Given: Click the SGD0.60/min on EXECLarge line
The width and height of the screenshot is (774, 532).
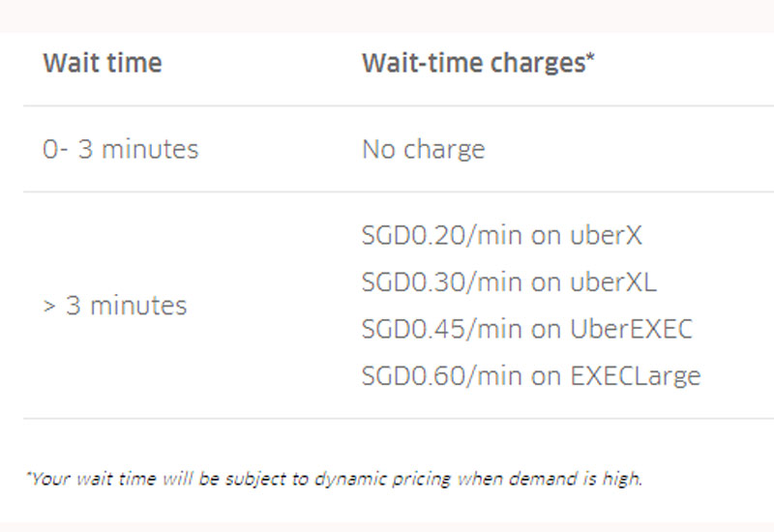Looking at the screenshot, I should pos(530,375).
